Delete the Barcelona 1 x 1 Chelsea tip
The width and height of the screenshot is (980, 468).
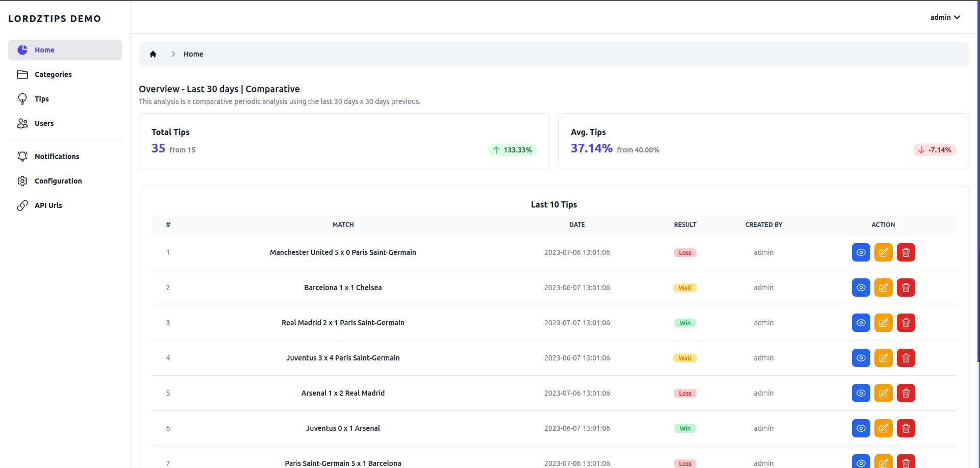click(906, 288)
